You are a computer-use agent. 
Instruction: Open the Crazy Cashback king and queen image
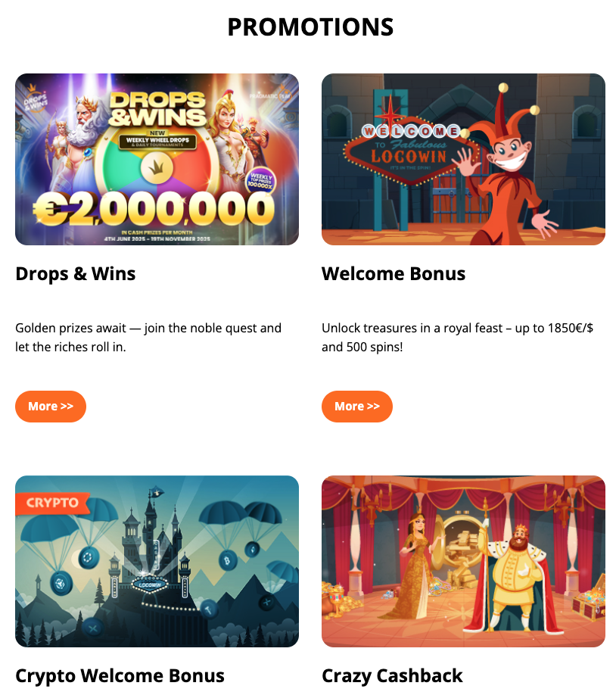point(463,561)
